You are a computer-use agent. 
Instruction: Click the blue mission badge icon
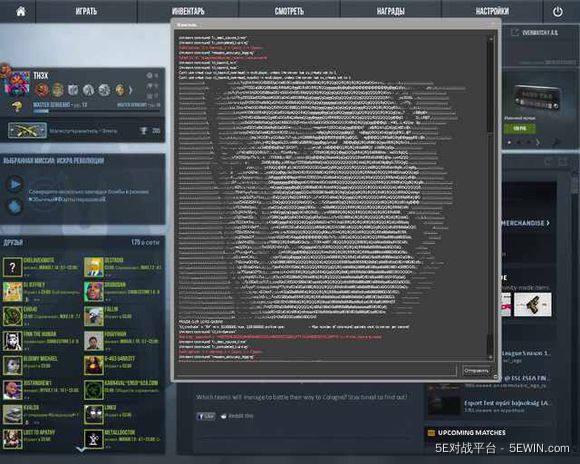click(x=15, y=207)
